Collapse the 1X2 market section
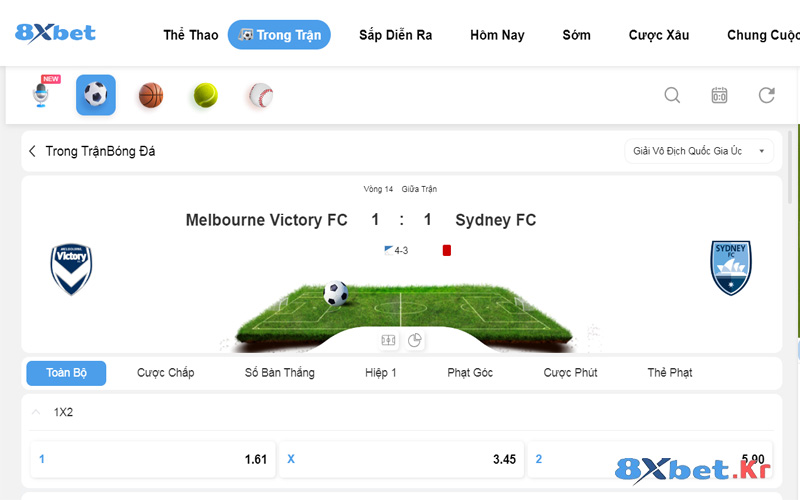 coord(37,411)
